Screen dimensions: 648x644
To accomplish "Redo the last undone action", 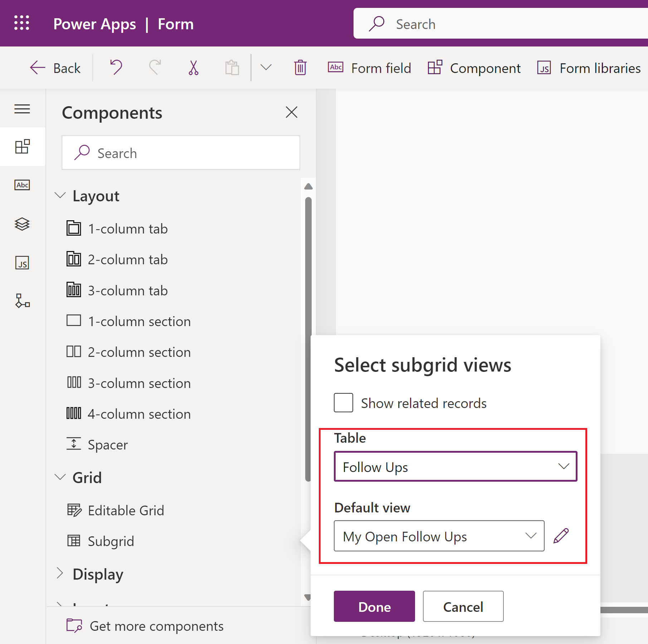I will [155, 68].
